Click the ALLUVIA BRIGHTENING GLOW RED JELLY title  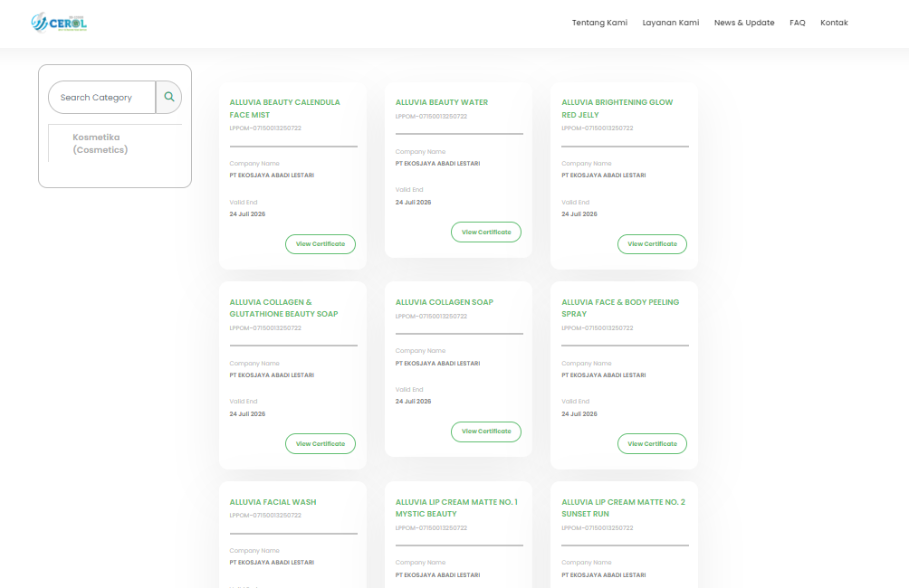coord(617,109)
